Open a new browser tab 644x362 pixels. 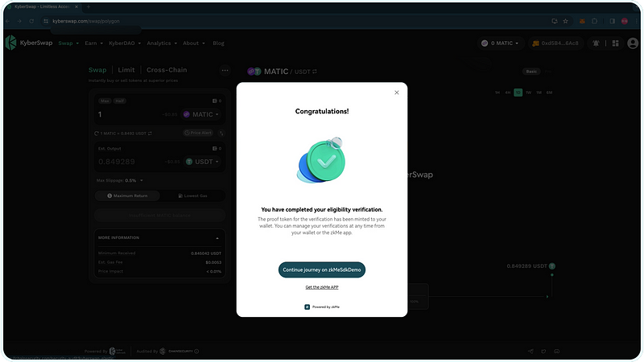pyautogui.click(x=89, y=6)
